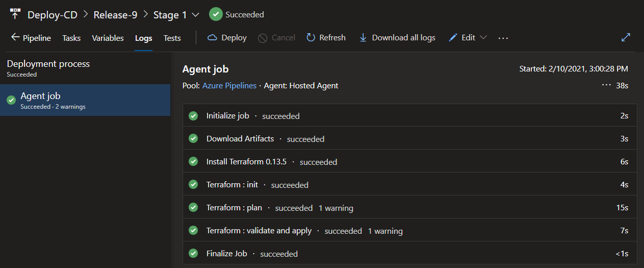This screenshot has width=644, height=268.
Task: Click the Deploy cloud icon
Action: pos(212,38)
